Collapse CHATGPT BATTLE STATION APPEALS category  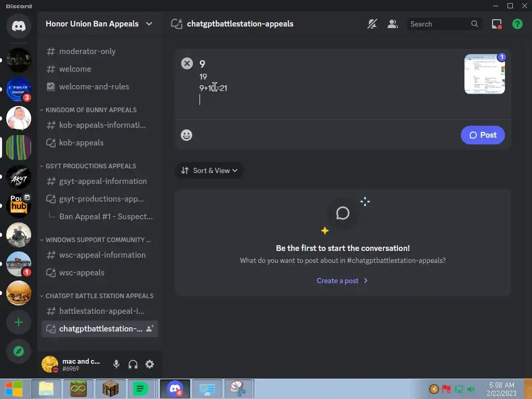coord(97,296)
